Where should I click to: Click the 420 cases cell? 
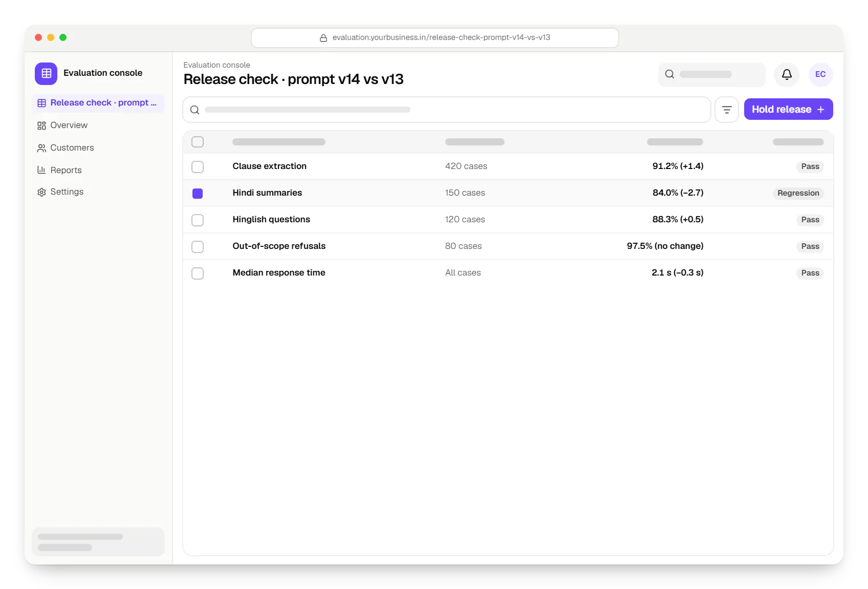click(466, 166)
